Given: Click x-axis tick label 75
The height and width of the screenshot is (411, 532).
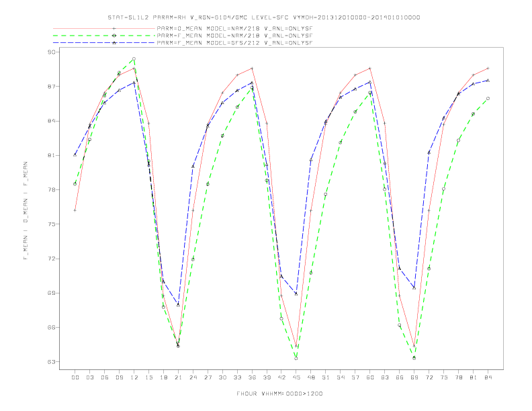Looking at the screenshot, I should pos(444,377).
